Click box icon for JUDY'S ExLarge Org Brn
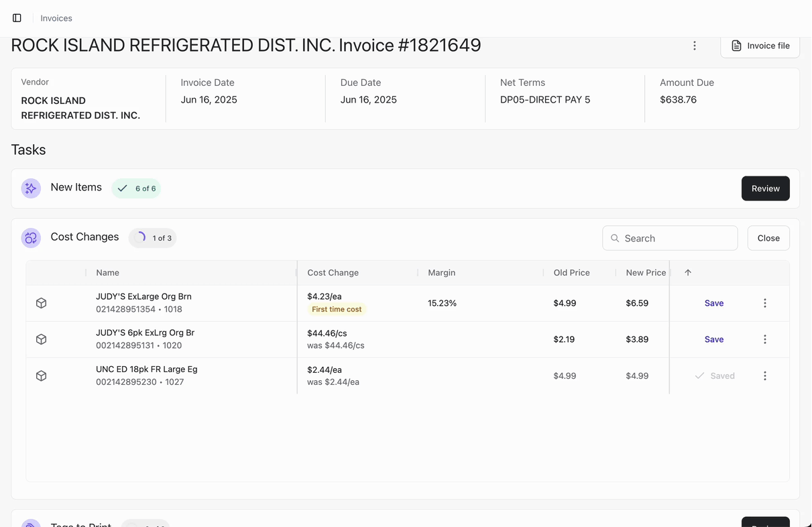 click(41, 303)
